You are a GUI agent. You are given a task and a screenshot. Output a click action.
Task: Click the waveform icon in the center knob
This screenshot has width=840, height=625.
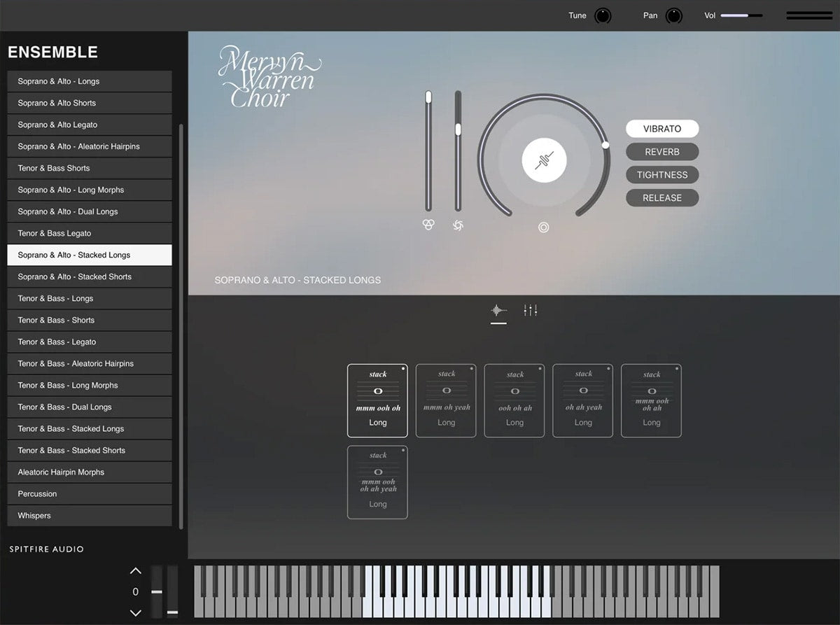[x=543, y=161]
